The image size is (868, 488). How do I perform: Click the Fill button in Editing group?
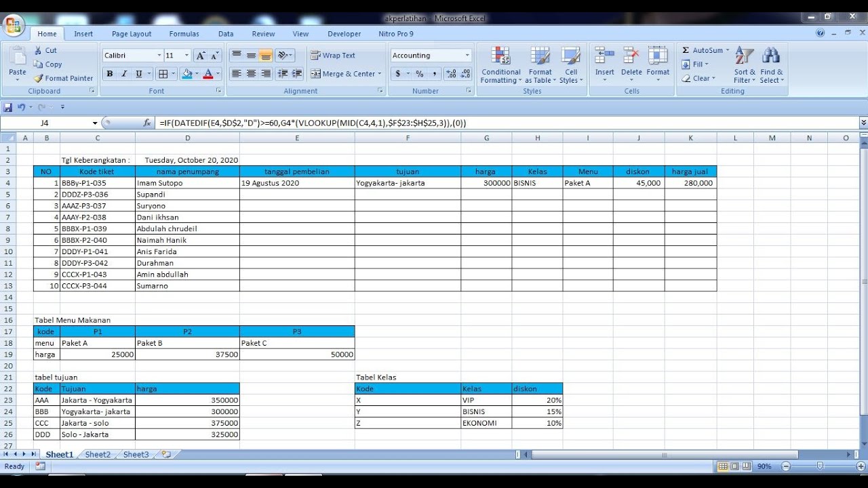pyautogui.click(x=695, y=64)
